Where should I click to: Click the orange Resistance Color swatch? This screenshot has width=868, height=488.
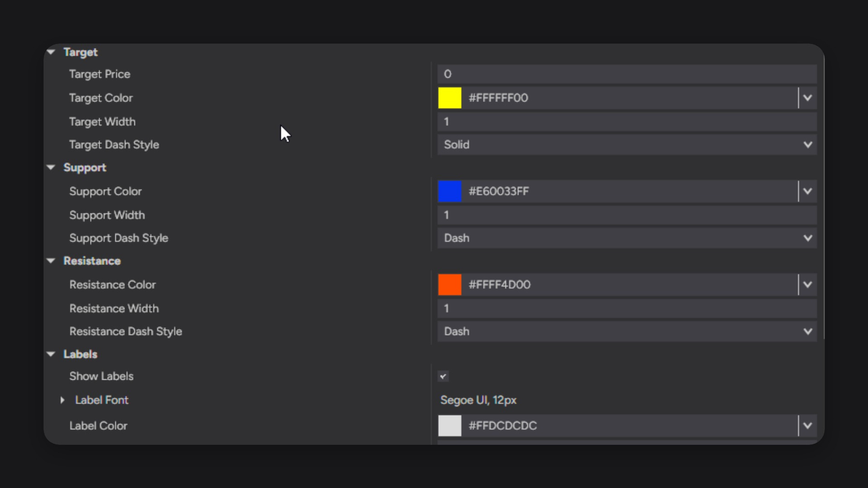click(x=450, y=285)
